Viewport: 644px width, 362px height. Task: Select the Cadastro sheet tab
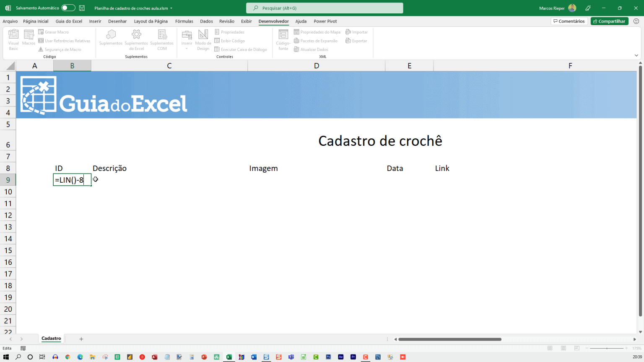51,339
